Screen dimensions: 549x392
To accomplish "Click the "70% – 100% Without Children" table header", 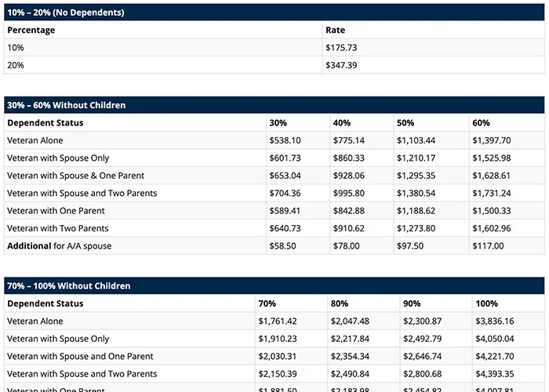I will click(68, 286).
